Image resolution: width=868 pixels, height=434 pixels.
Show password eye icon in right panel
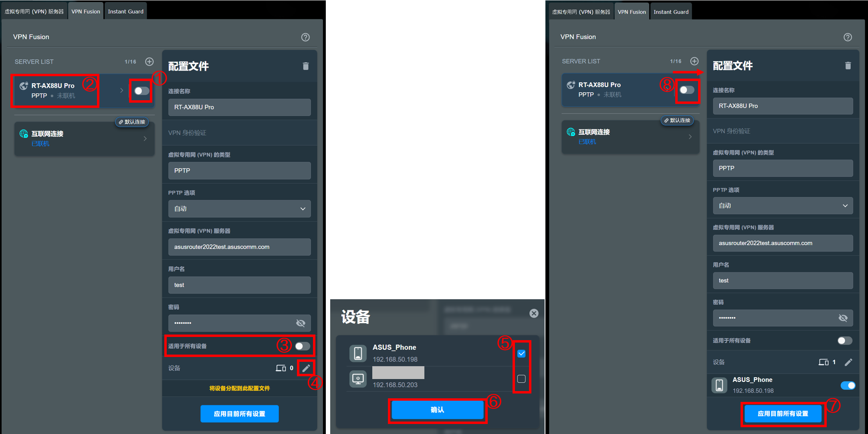[843, 318]
